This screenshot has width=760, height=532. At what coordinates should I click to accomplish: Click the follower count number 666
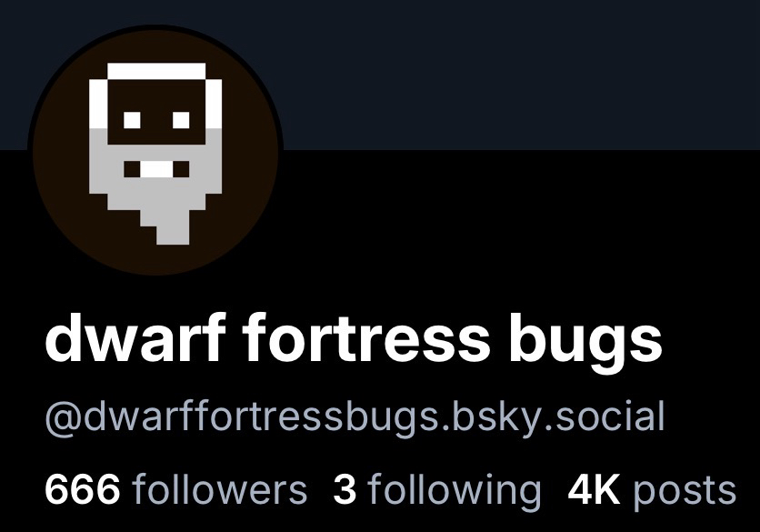(82, 489)
